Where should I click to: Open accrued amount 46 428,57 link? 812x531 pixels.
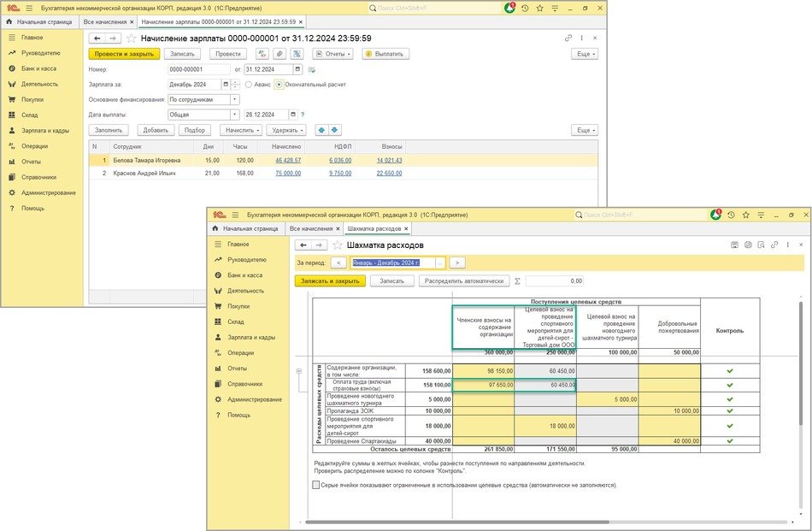(x=286, y=160)
